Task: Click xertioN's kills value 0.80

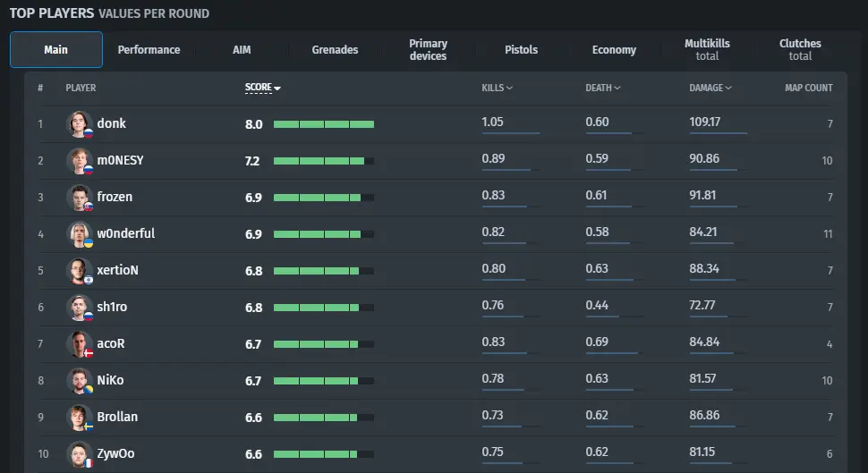Action: pyautogui.click(x=493, y=268)
